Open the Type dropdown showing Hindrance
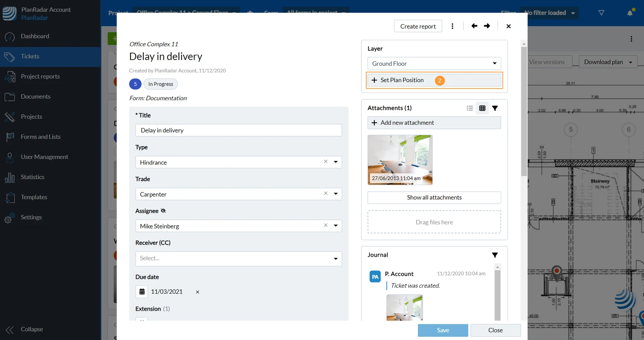 [x=239, y=162]
